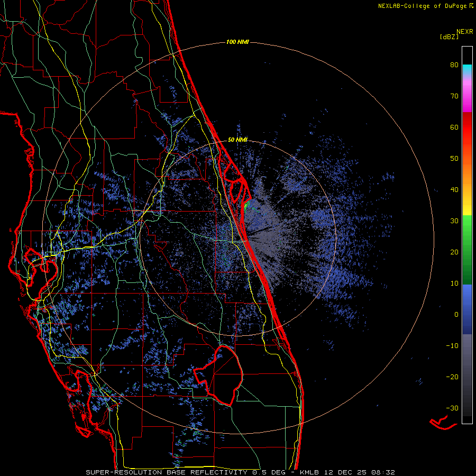
Task: Select the 30 value on dBZ scale
Action: (454, 221)
